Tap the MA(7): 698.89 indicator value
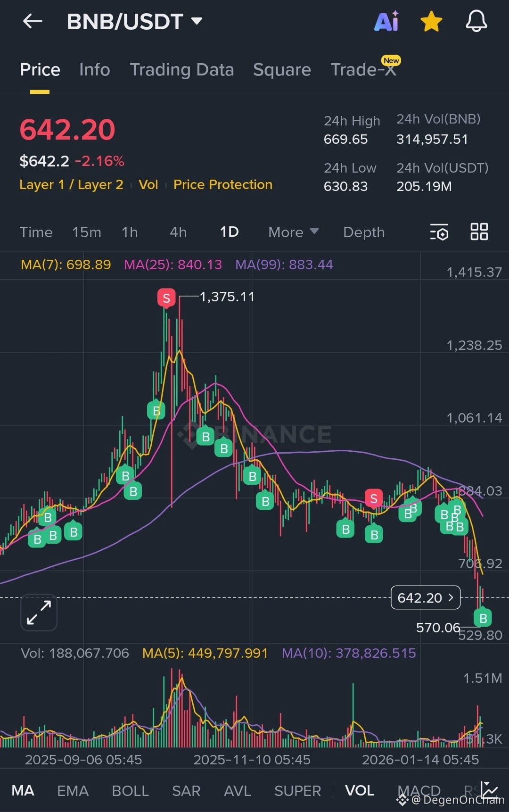The image size is (509, 812). pyautogui.click(x=66, y=265)
